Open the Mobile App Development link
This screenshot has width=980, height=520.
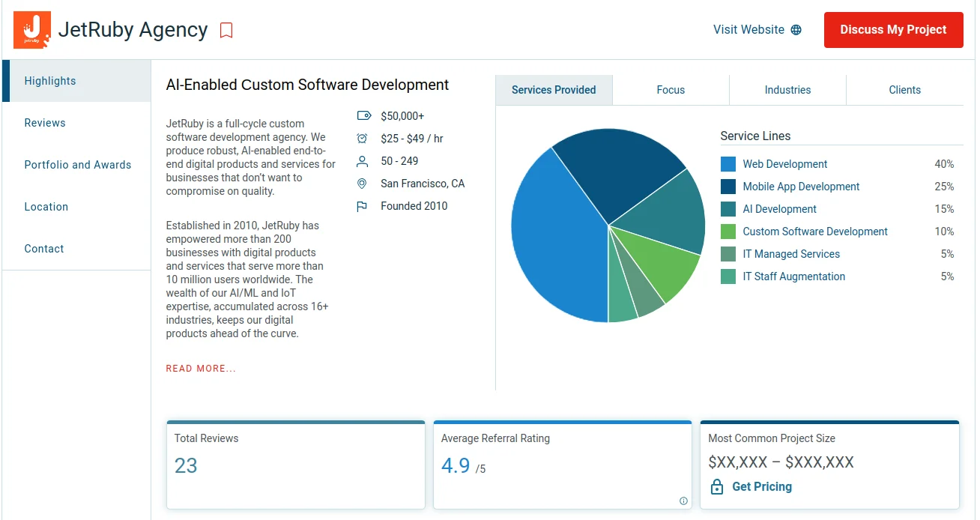pyautogui.click(x=801, y=187)
